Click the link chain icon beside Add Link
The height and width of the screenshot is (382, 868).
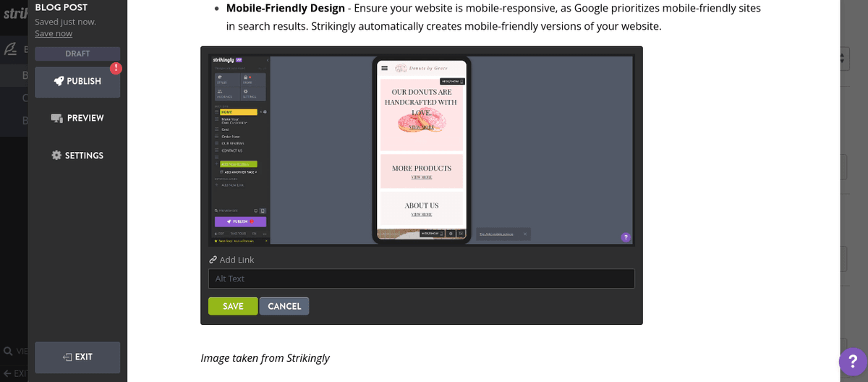tap(213, 260)
